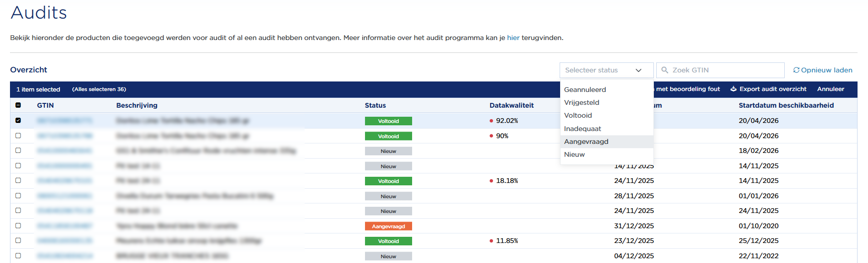Choose Vrijgesteld in the status list

click(x=607, y=102)
